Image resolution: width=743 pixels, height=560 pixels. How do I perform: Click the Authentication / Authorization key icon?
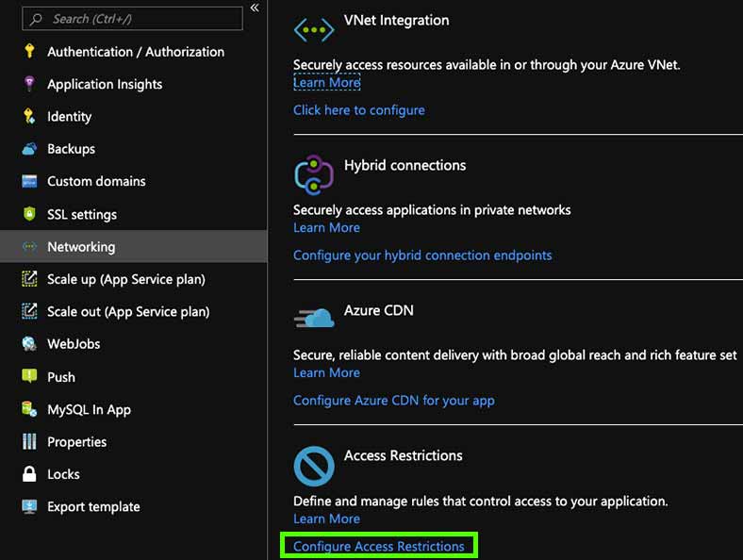click(29, 51)
